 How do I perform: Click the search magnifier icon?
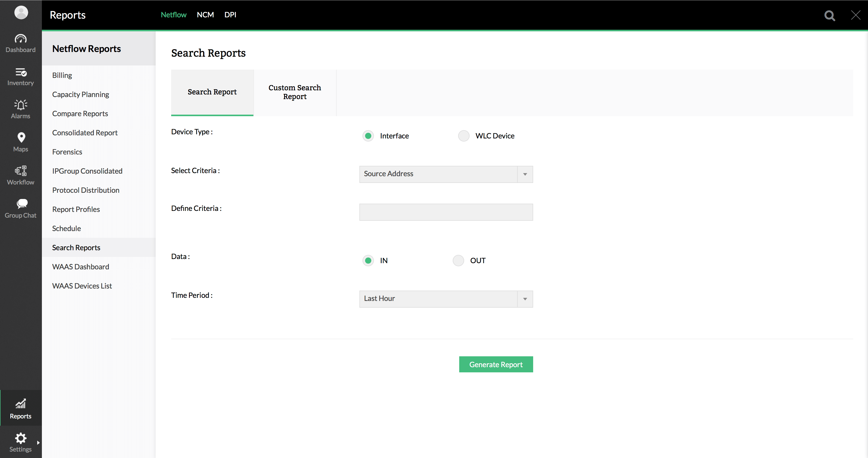[x=829, y=16]
